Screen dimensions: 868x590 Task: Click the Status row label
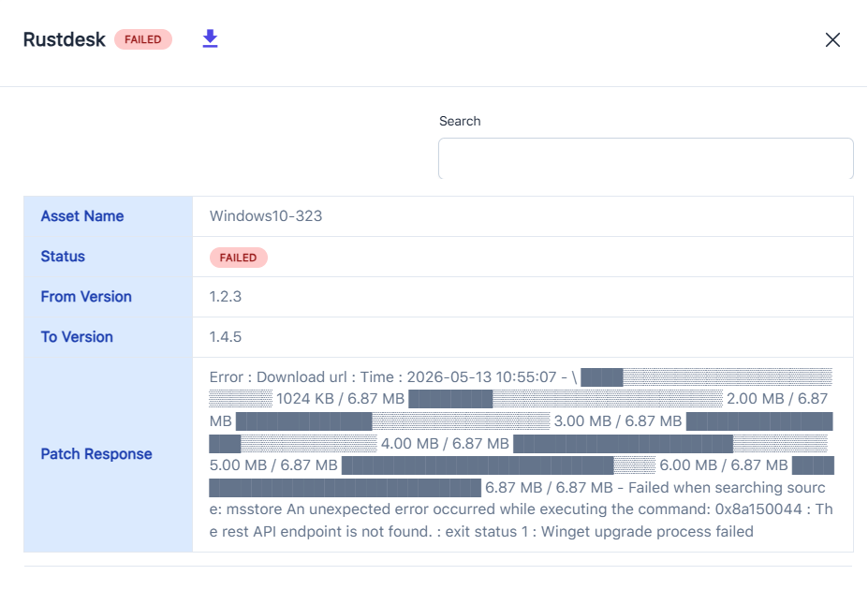63,257
